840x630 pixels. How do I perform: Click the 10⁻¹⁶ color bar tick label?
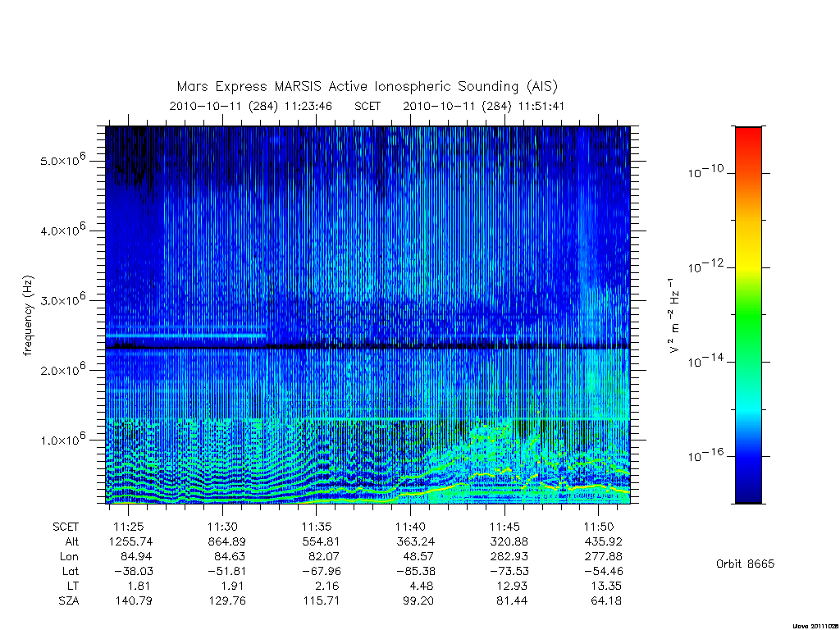pyautogui.click(x=705, y=455)
